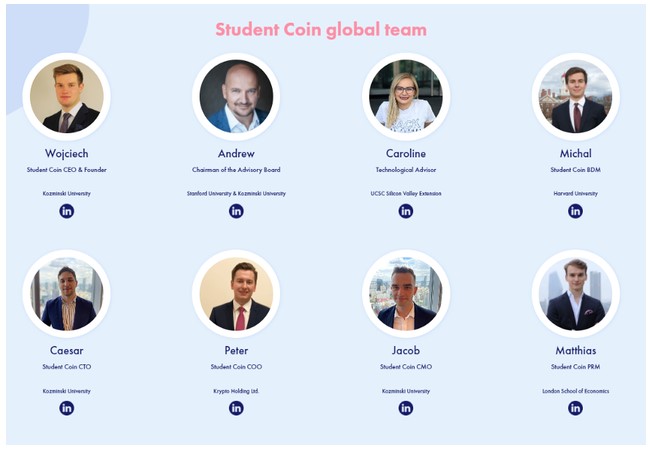The image size is (650, 453).
Task: Click Michal's profile photo
Action: [575, 96]
